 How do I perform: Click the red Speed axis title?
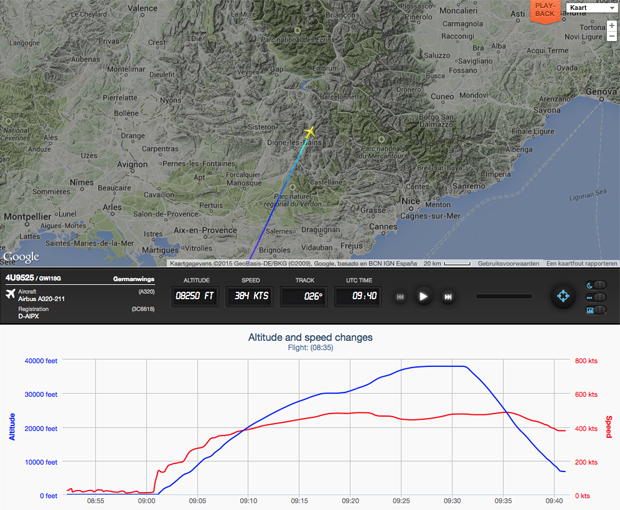(x=609, y=427)
